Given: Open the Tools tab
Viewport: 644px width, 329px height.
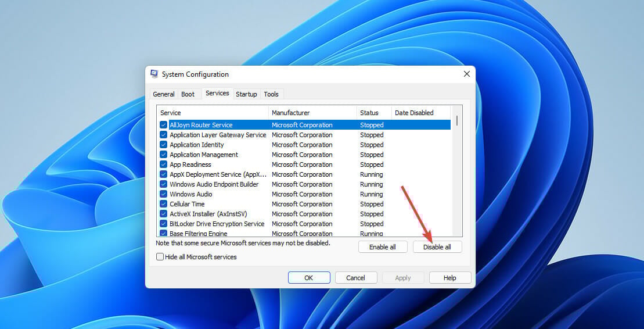Looking at the screenshot, I should click(271, 94).
